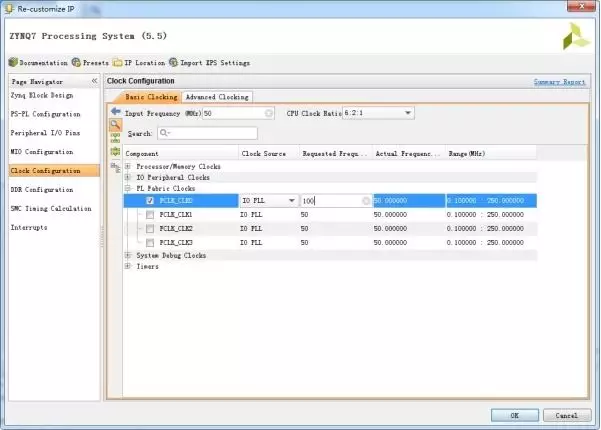Expand System Debug Clocks
The image size is (601, 430).
click(128, 255)
